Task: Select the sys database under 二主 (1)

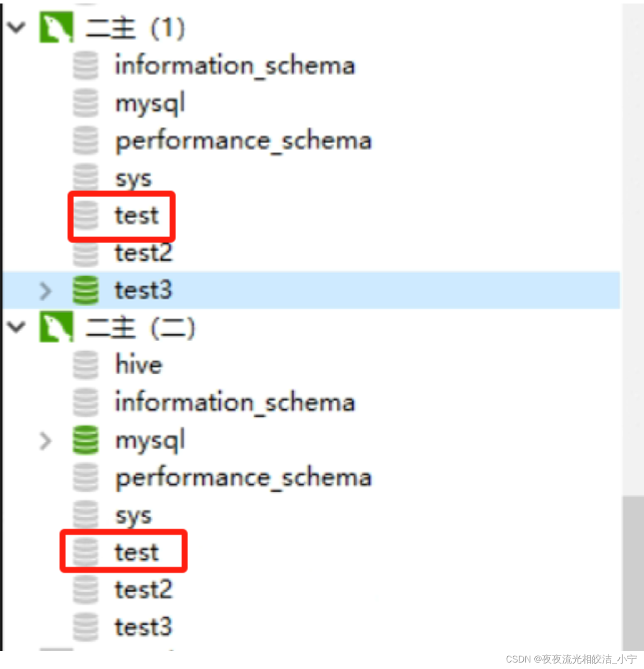Action: click(132, 178)
